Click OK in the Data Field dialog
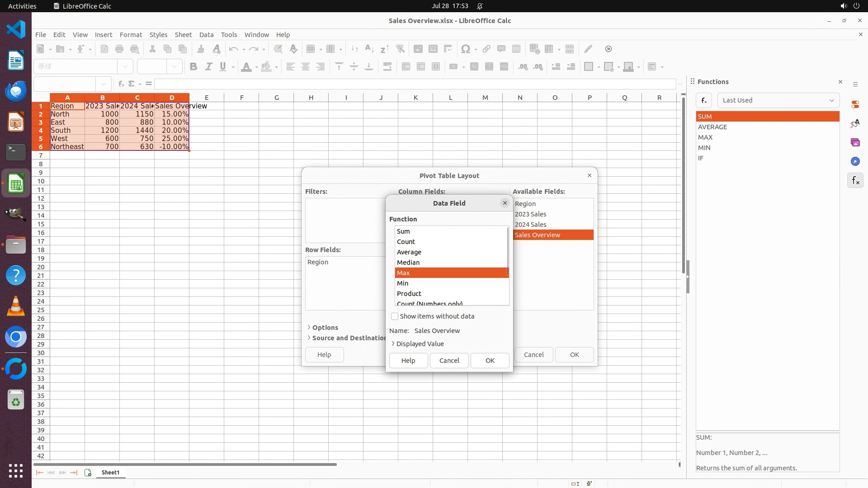868x488 pixels. tap(490, 361)
